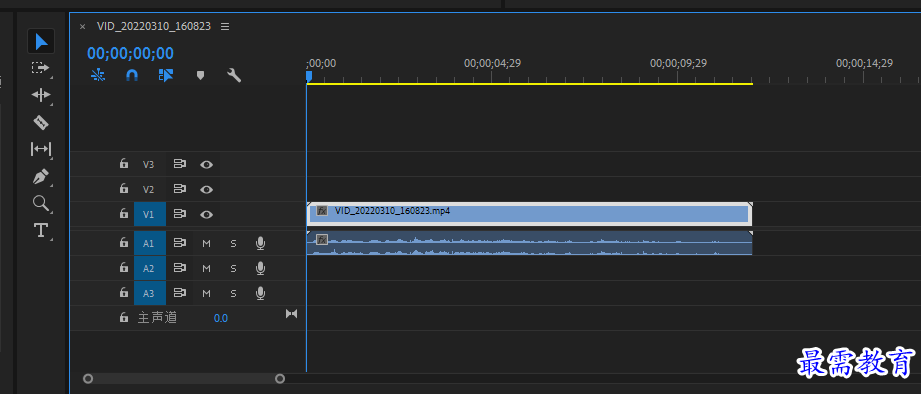Viewport: 921px width, 394px height.
Task: Click the blue playhead marker
Action: pos(309,76)
